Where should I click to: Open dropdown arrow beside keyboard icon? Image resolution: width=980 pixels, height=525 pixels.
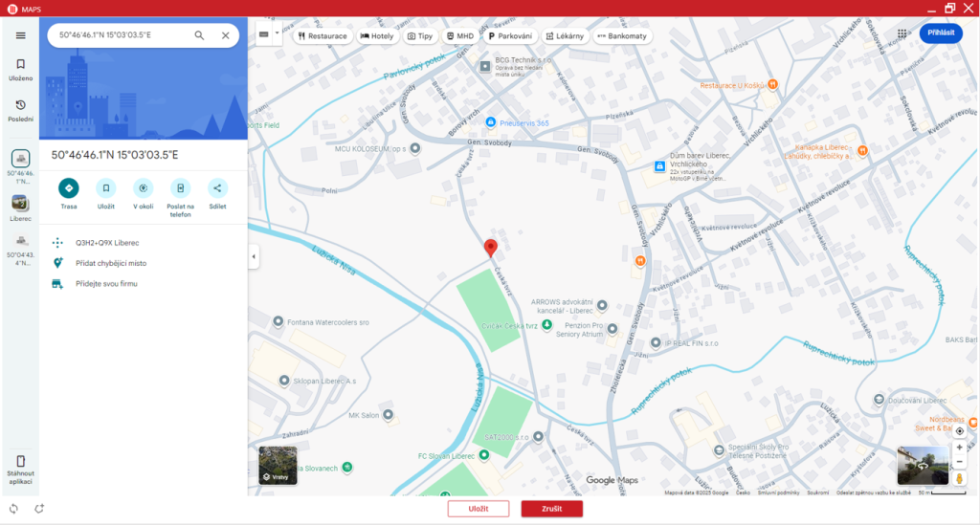(278, 33)
